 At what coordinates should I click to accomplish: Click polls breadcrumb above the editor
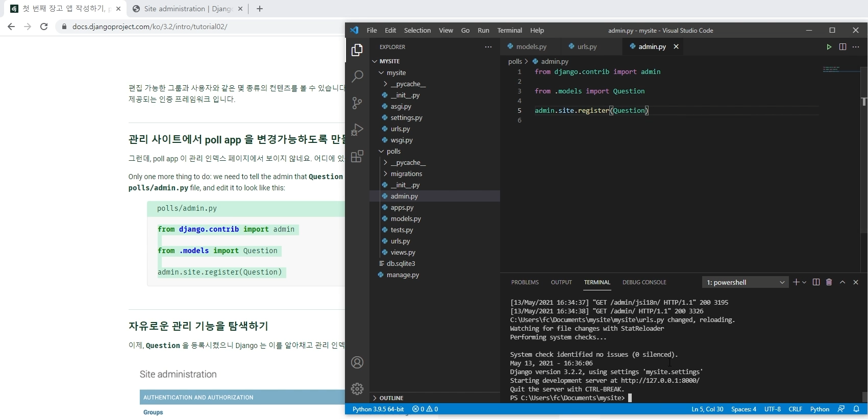(515, 61)
